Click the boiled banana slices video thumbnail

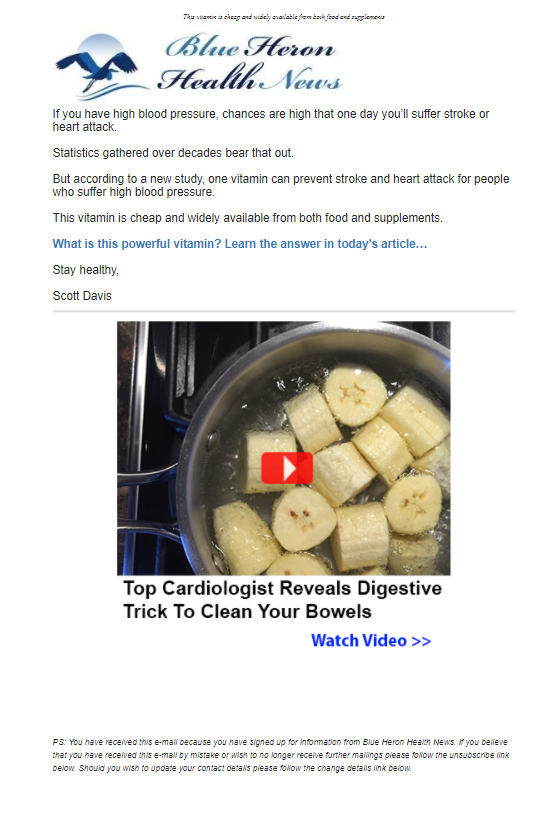[284, 448]
